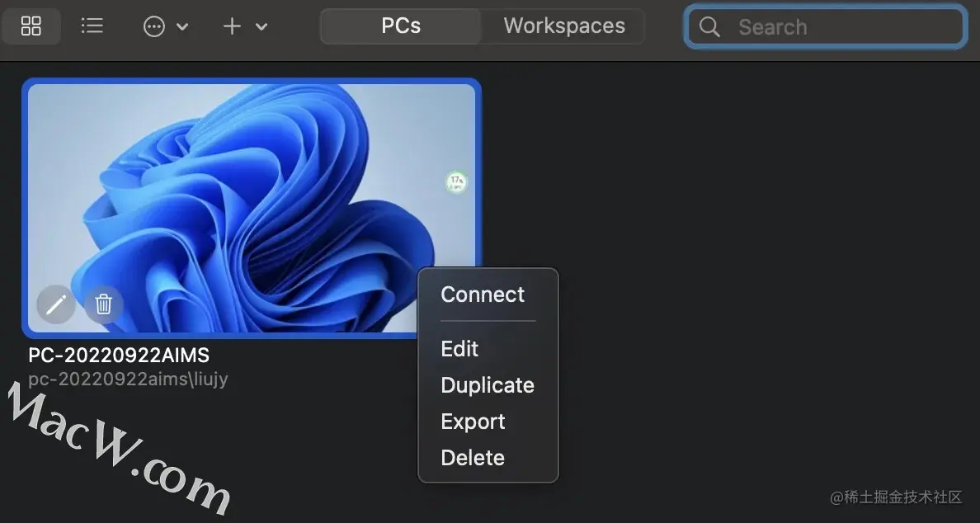The image size is (980, 523).
Task: Click the PC-20220922AIMS name label
Action: pyautogui.click(x=119, y=355)
